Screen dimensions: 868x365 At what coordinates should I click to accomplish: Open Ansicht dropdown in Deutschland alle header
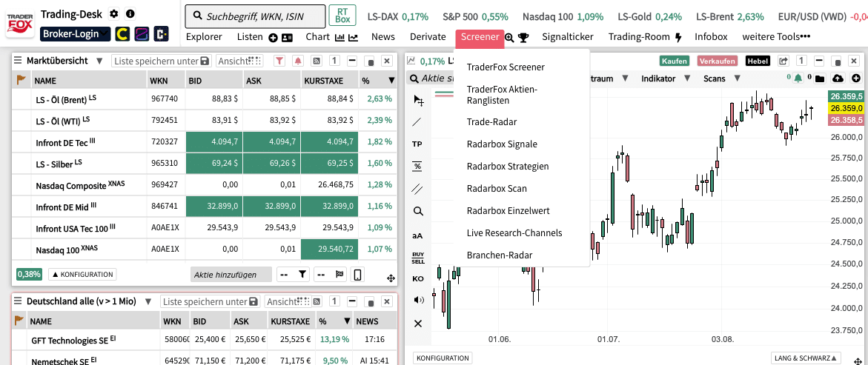click(x=288, y=301)
